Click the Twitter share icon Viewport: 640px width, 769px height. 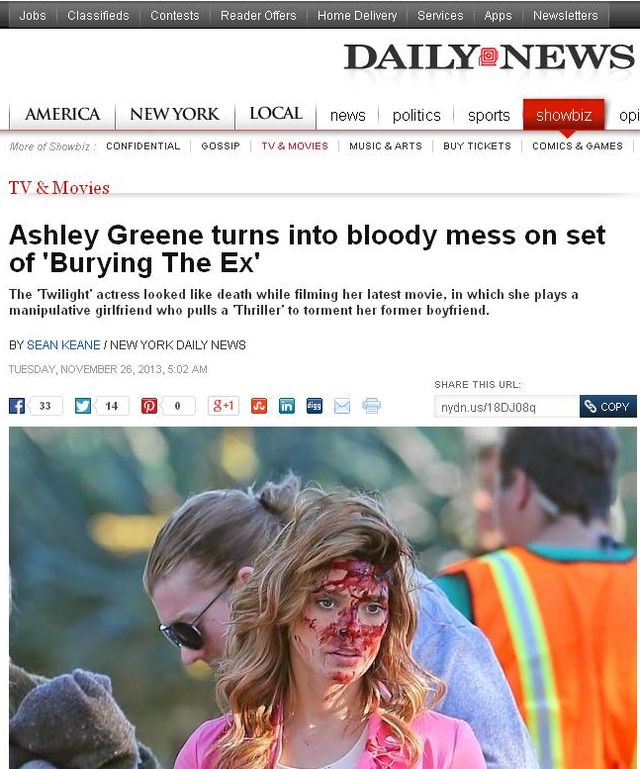[83, 406]
